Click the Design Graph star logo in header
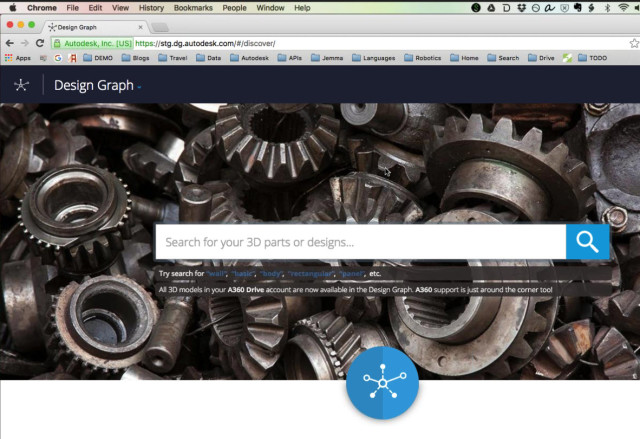Image resolution: width=640 pixels, height=439 pixels. pos(21,85)
